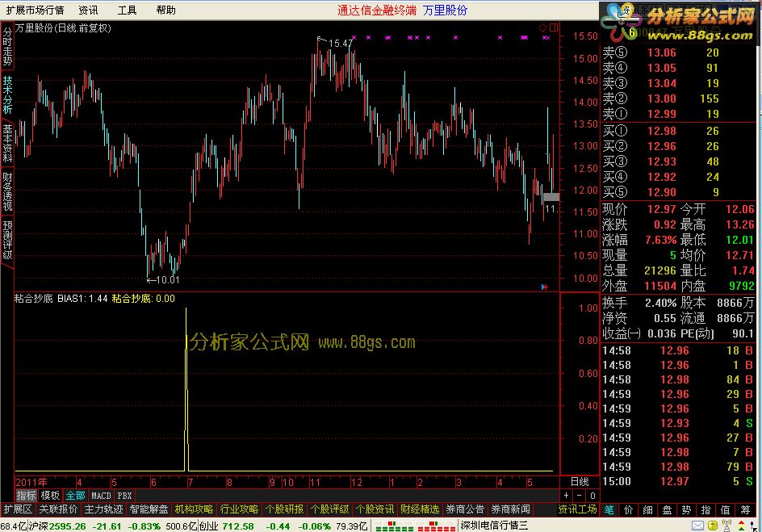Click the red-green arrows icon in the status bar
The image size is (762, 532).
tap(742, 526)
